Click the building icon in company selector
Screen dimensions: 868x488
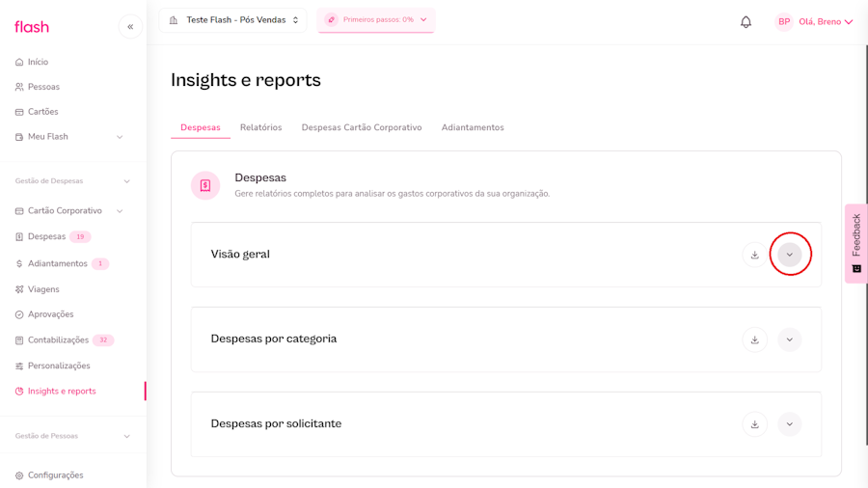[174, 20]
